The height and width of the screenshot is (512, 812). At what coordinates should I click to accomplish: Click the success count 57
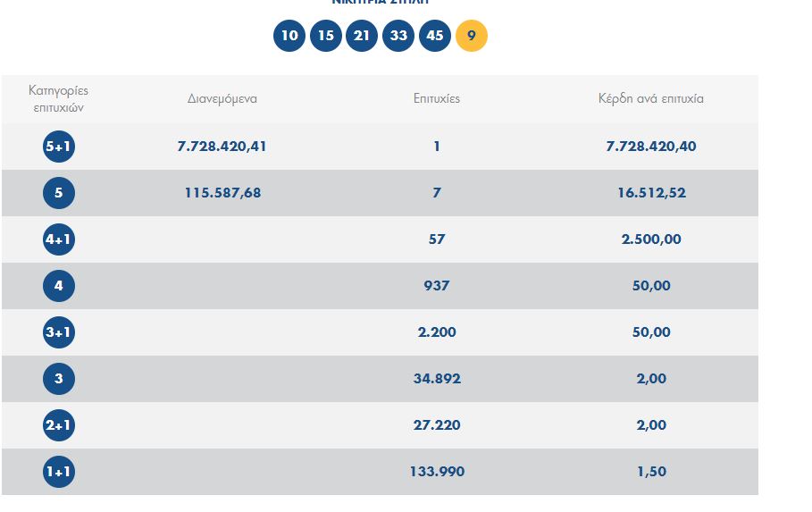437,239
